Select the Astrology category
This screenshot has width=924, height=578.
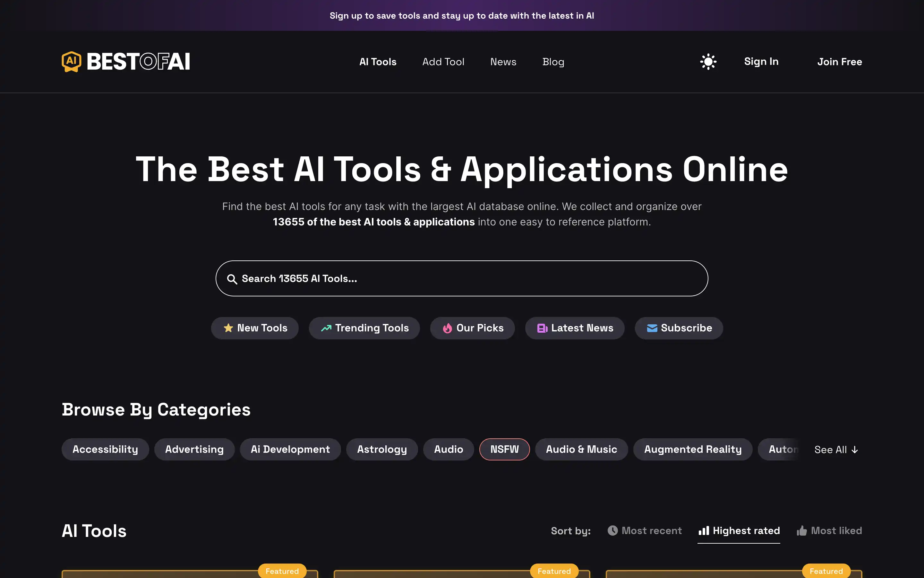pyautogui.click(x=382, y=449)
